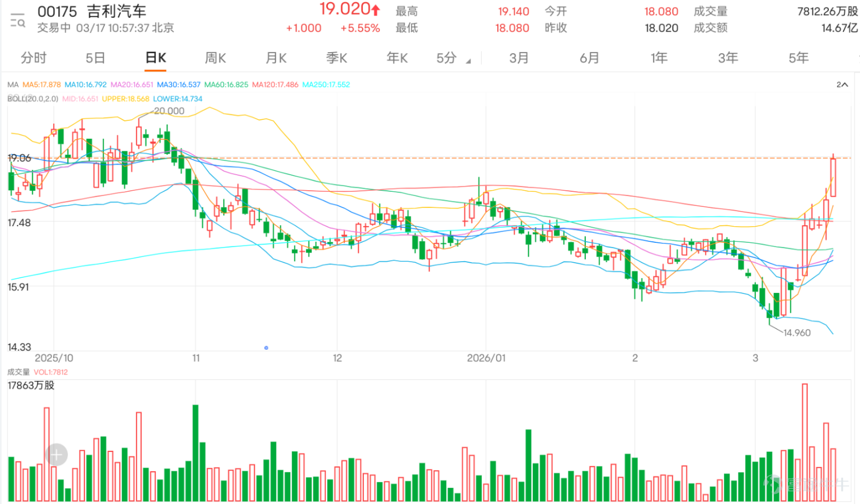Set range to 5年
Viewport: 860px width, 504px height.
tap(799, 57)
